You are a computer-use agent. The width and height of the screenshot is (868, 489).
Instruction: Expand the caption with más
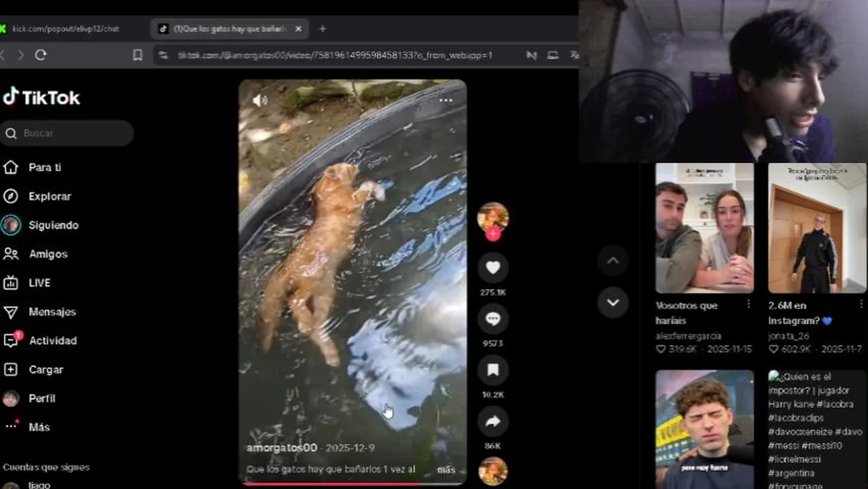click(446, 469)
